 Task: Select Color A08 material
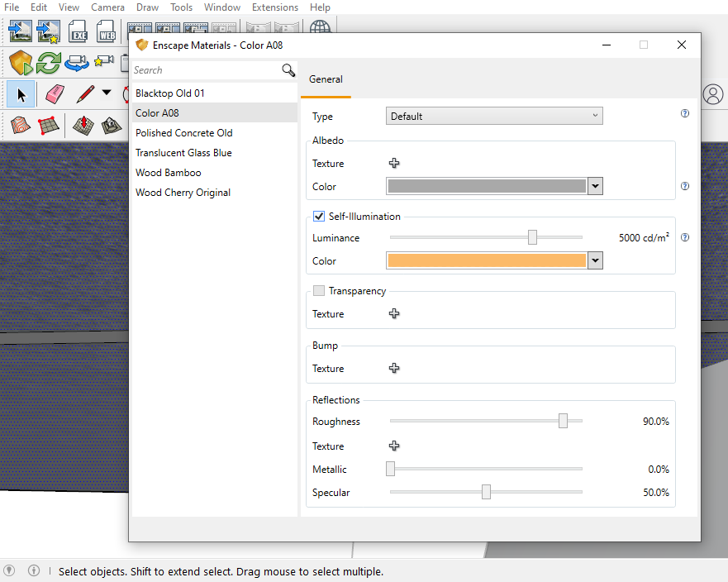pyautogui.click(x=215, y=113)
